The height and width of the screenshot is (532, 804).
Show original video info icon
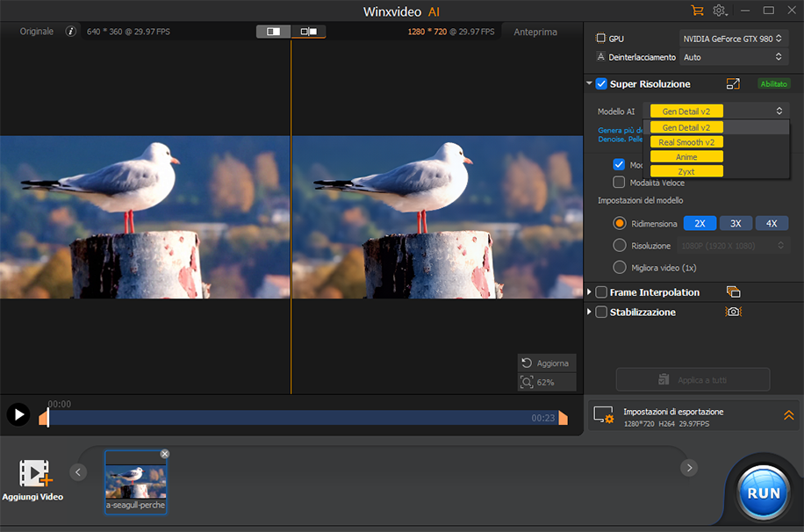[71, 32]
